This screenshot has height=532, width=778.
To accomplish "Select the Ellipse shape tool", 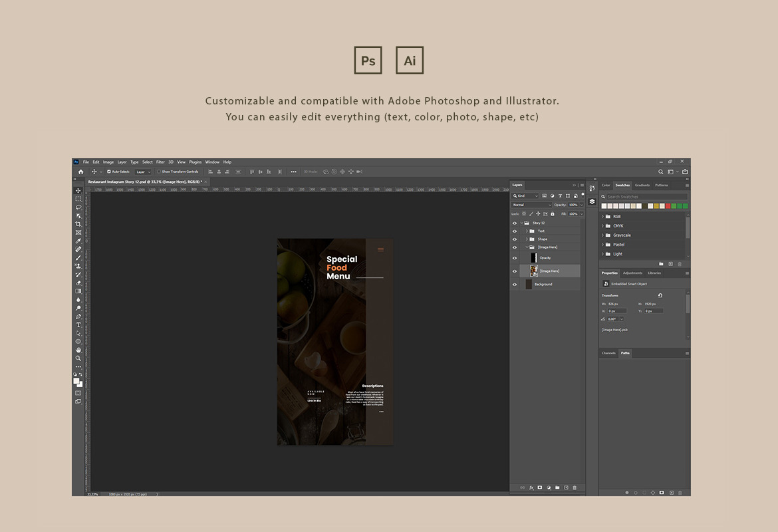I will [x=78, y=341].
